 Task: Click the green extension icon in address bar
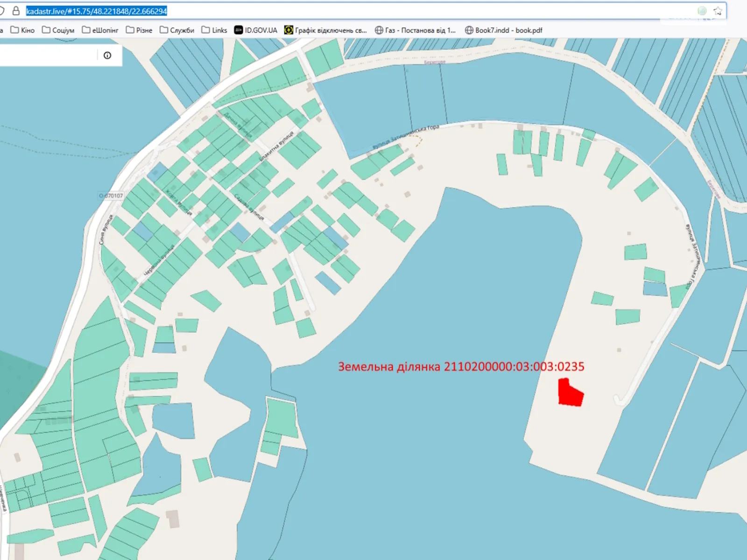click(x=702, y=11)
